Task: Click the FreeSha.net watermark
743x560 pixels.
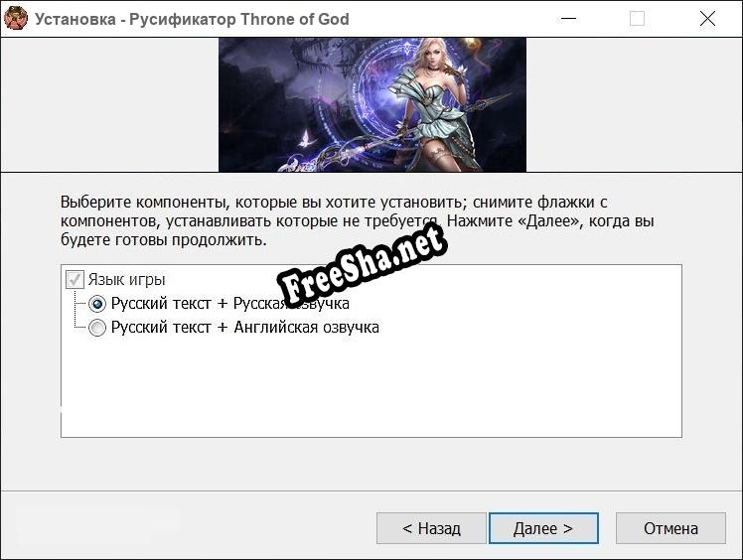Action: point(362,263)
